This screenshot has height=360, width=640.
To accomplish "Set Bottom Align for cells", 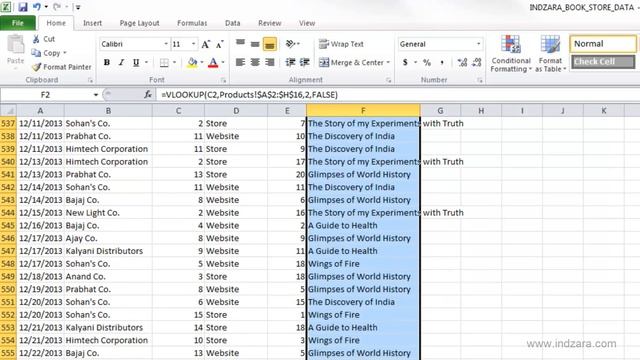I will 270,44.
